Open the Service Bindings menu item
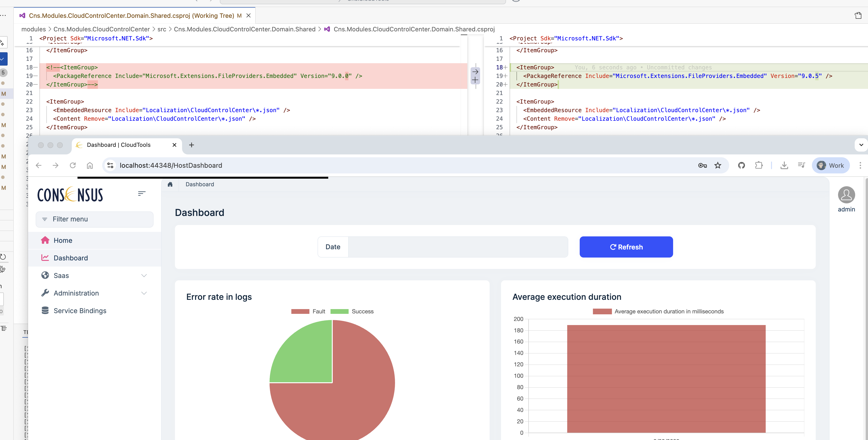Image resolution: width=868 pixels, height=440 pixels. (x=95, y=311)
